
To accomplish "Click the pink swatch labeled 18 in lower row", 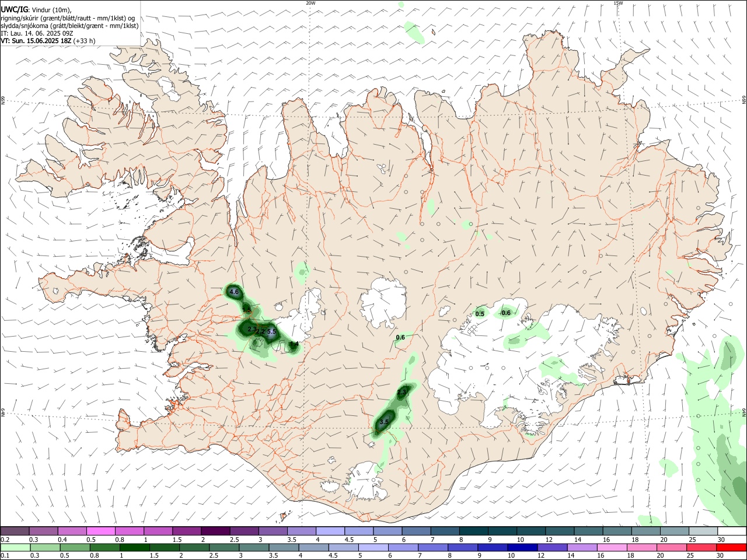I will pyautogui.click(x=643, y=547).
